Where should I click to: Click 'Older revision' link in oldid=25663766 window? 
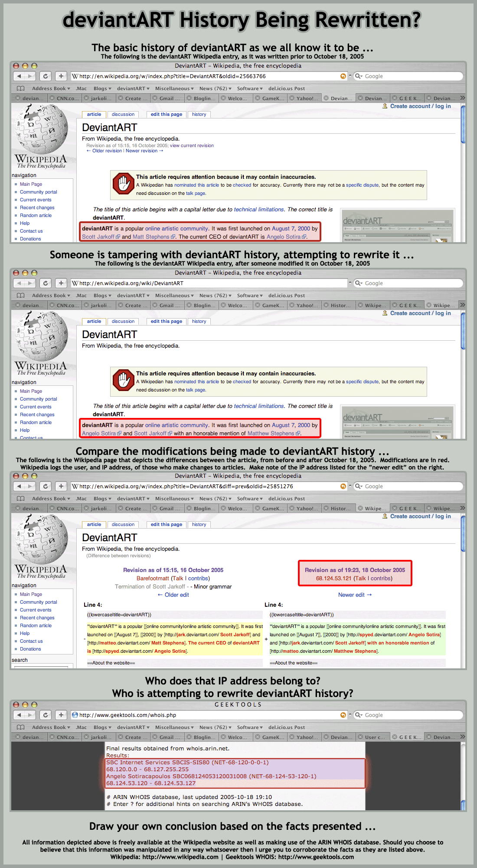click(104, 151)
